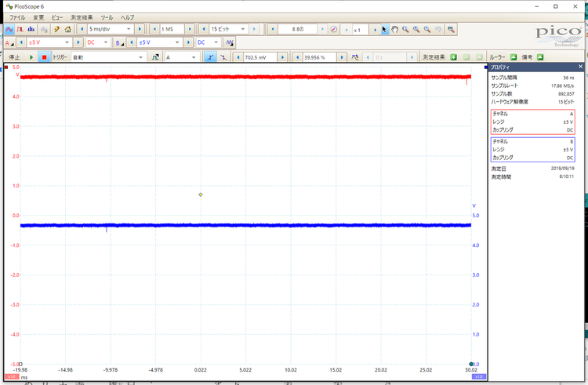
Task: Open the 5 ms/div timebase dropdown
Action: pos(110,29)
